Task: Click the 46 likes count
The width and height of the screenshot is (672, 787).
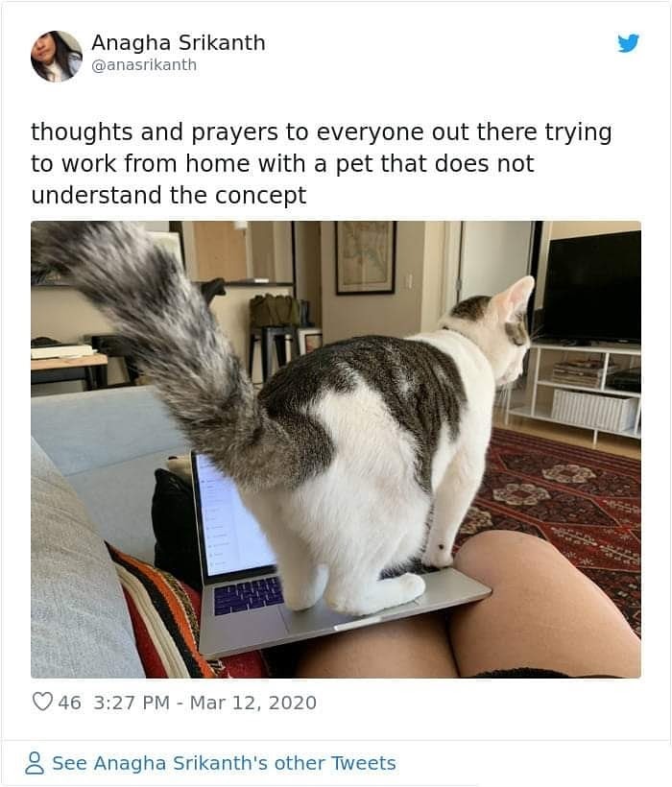Action: pos(69,703)
